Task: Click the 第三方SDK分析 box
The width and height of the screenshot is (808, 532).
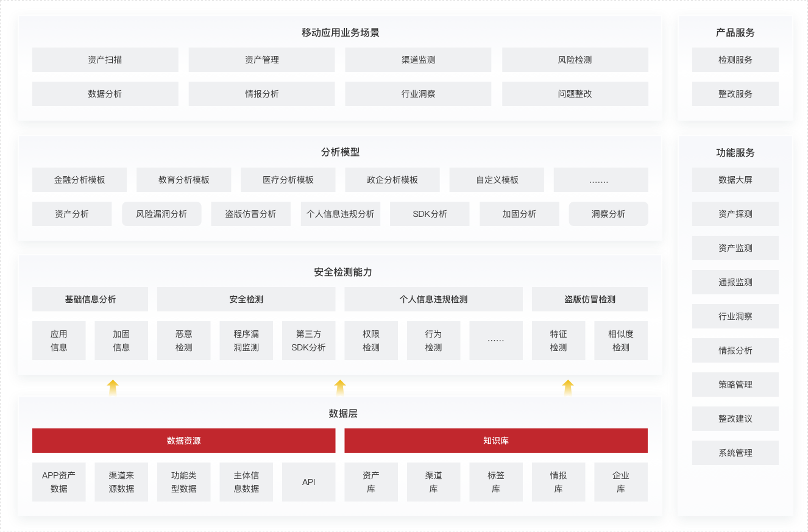Action: 308,341
